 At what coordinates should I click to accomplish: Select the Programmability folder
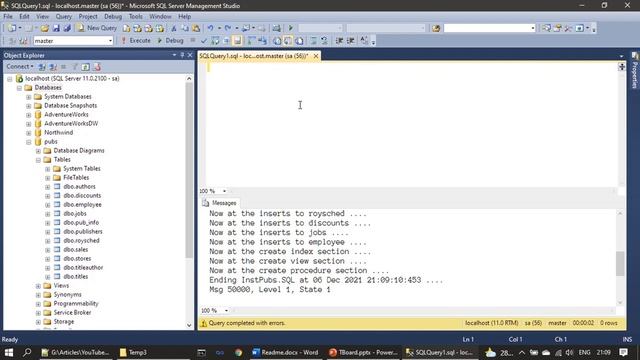76,303
